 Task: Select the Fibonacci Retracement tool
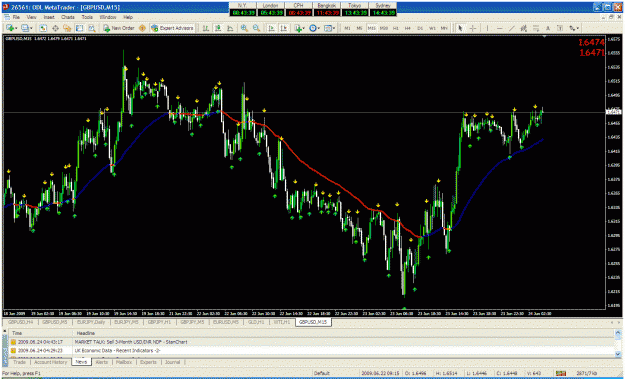(536, 28)
